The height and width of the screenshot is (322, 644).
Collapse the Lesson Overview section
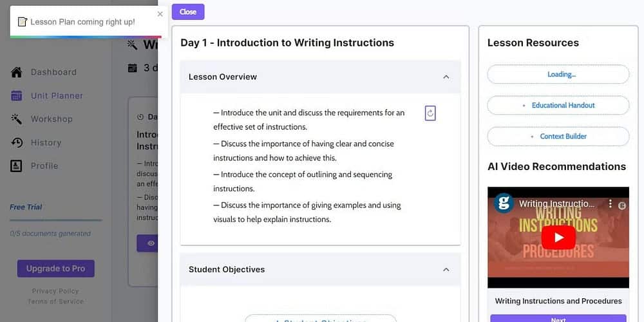(x=446, y=77)
